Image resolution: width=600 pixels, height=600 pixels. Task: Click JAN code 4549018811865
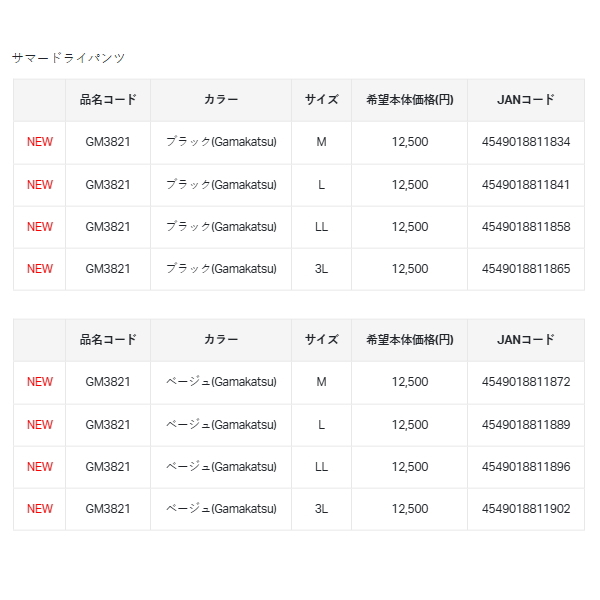tap(526, 269)
